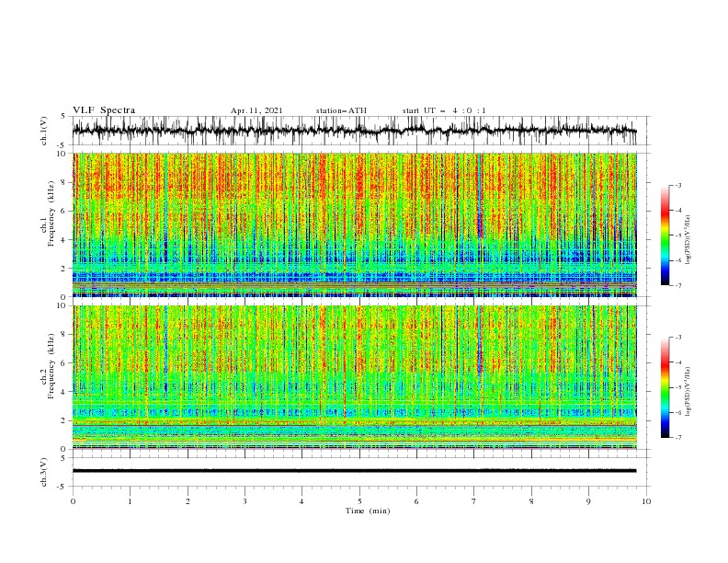
Task: Click the ch.1 PSD color scale bar
Action: [665, 236]
